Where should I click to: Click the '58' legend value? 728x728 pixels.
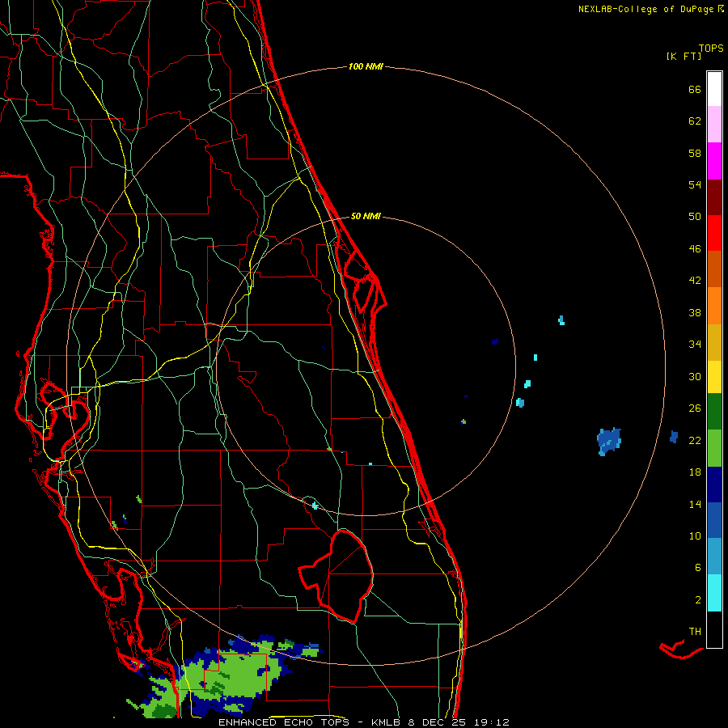[695, 154]
